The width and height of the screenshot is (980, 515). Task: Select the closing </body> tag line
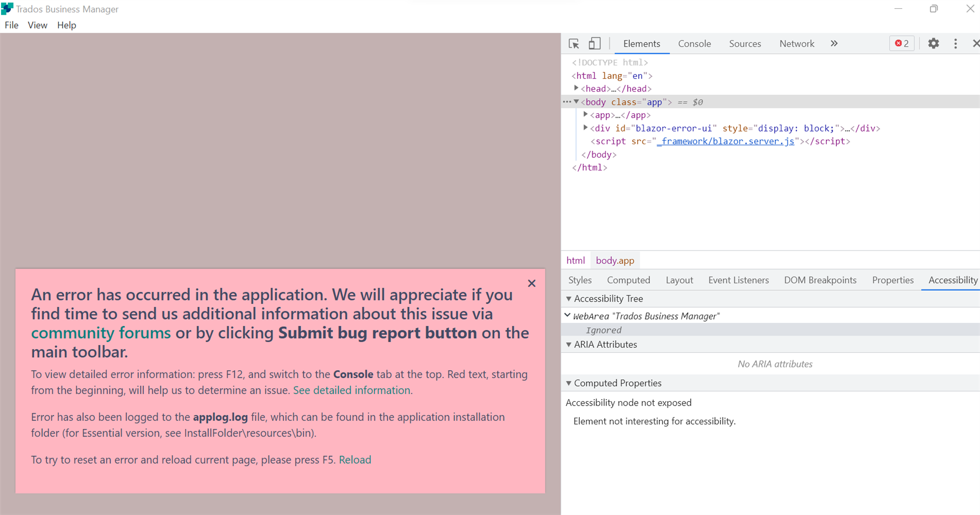(x=599, y=155)
